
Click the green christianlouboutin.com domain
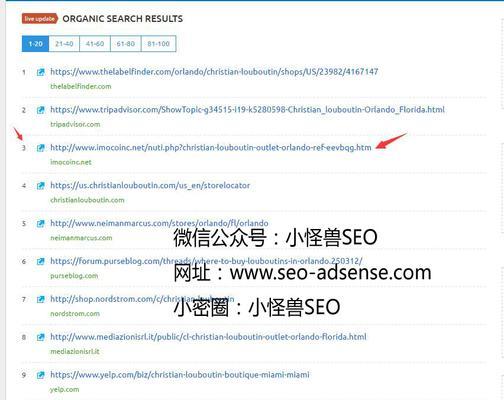tap(87, 200)
